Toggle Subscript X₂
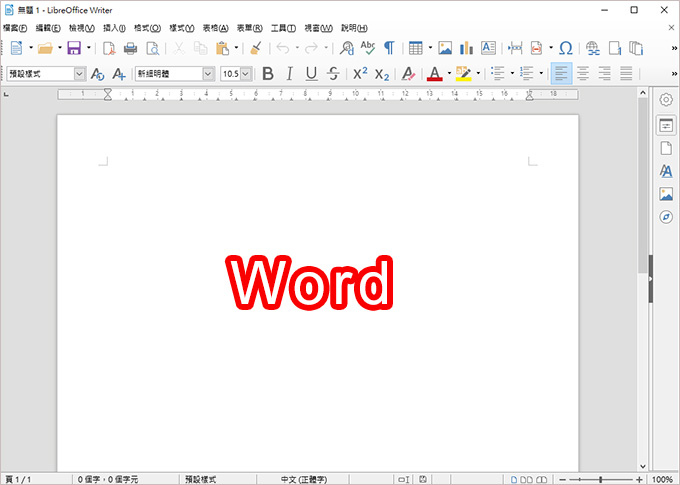The image size is (680, 485). point(382,75)
